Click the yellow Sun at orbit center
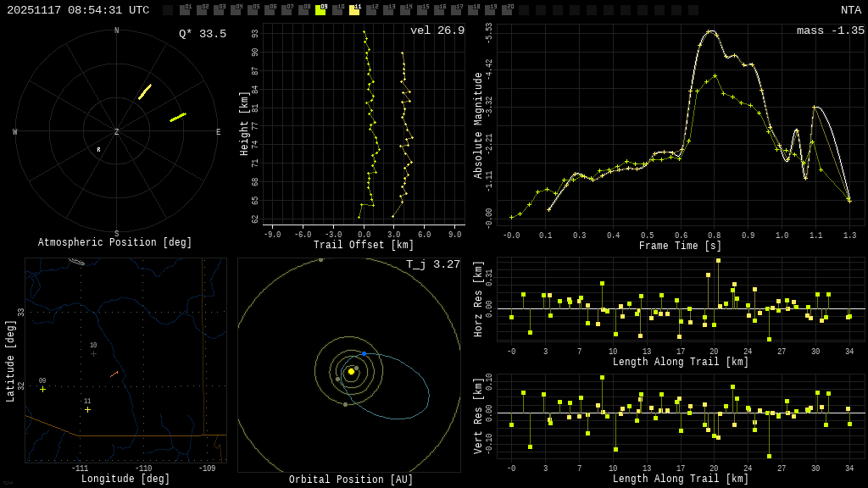 pyautogui.click(x=351, y=371)
